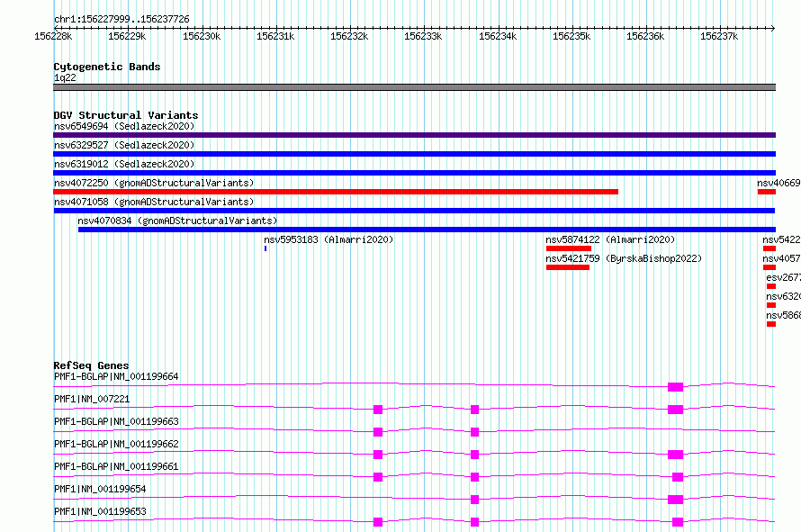Select the blue nsv6329527 variant bar
This screenshot has height=532, width=801.
click(414, 154)
